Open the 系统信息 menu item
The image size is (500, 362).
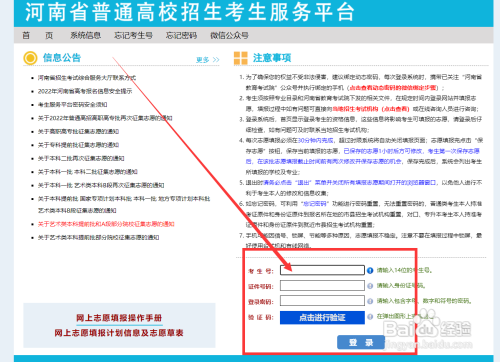[86, 35]
